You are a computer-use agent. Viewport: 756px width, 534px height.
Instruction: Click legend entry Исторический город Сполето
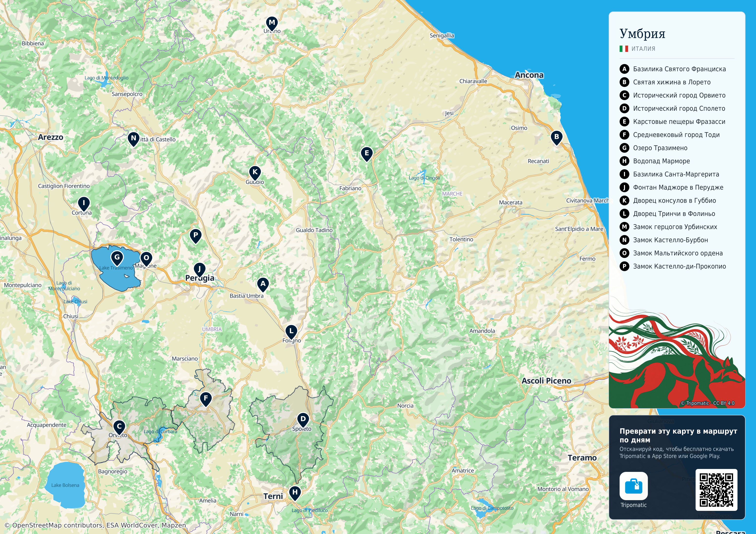[672, 108]
